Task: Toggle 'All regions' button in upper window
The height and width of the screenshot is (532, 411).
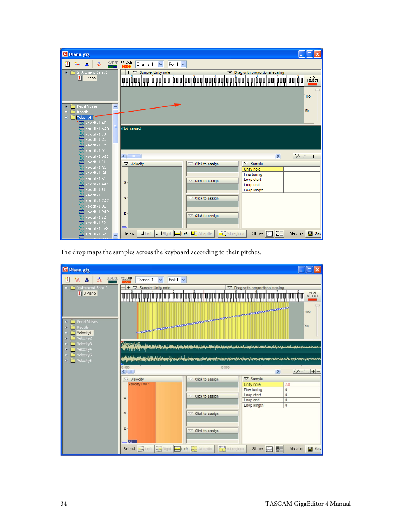Action: [232, 234]
